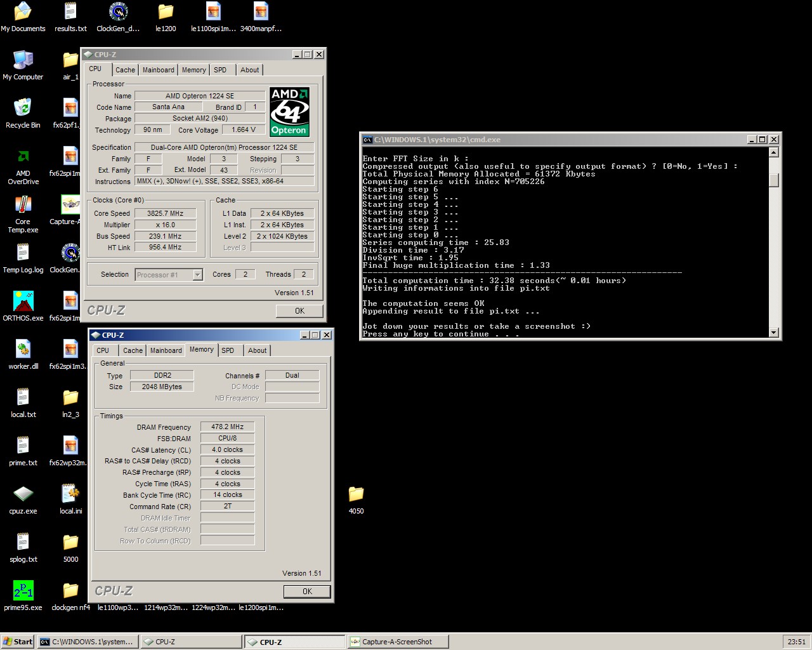Open Cache tab in memory-timings CPU-Z window

point(133,351)
